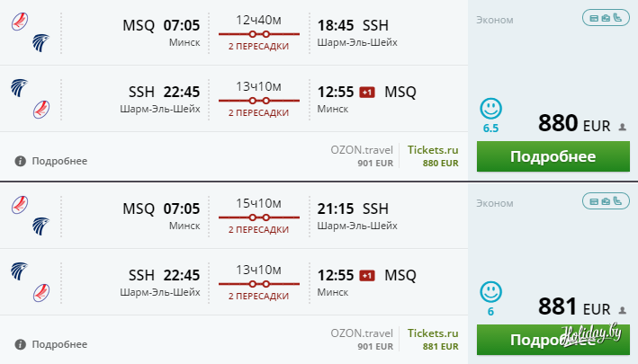Click the passenger icon beside 880 EUR
Image resolution: width=638 pixels, height=364 pixels.
point(622,127)
